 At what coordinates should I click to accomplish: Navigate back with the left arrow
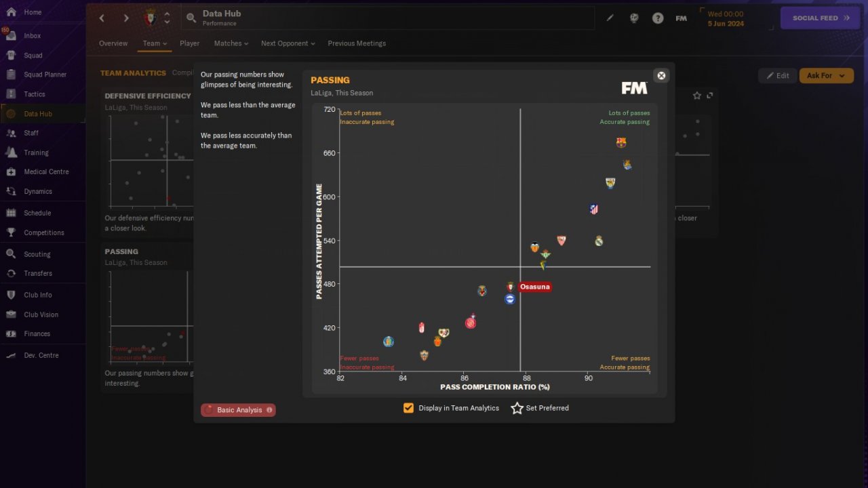point(102,18)
